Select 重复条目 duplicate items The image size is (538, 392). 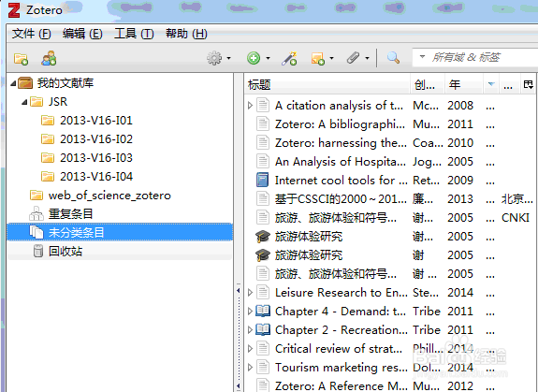(x=71, y=213)
